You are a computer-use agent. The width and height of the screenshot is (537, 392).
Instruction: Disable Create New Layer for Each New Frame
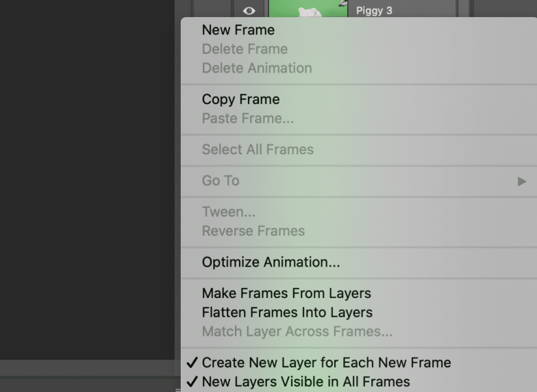click(x=326, y=363)
